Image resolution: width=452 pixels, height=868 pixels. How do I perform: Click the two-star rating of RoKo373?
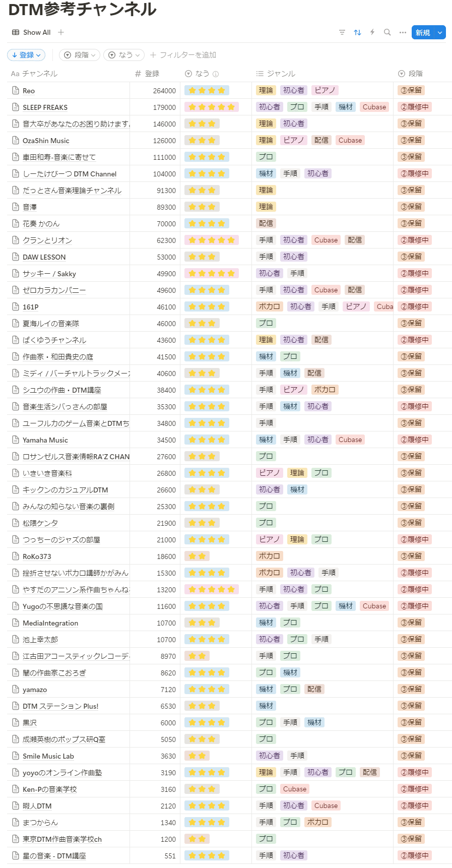click(x=197, y=556)
